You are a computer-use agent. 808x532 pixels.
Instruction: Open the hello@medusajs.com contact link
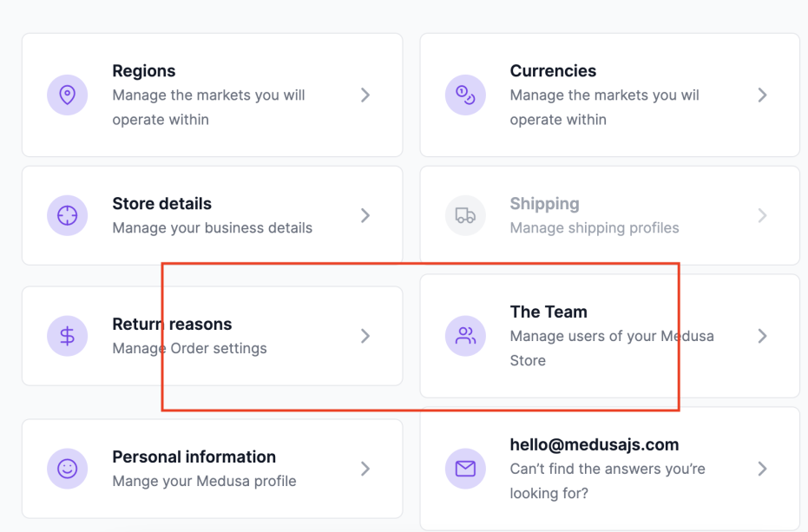coord(595,444)
